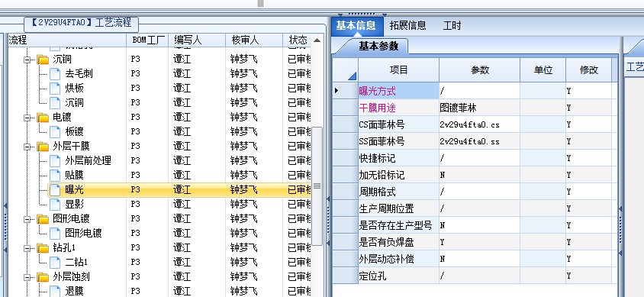
Task: Click the 2v29u4fta0.ss value cell
Action: 480,141
